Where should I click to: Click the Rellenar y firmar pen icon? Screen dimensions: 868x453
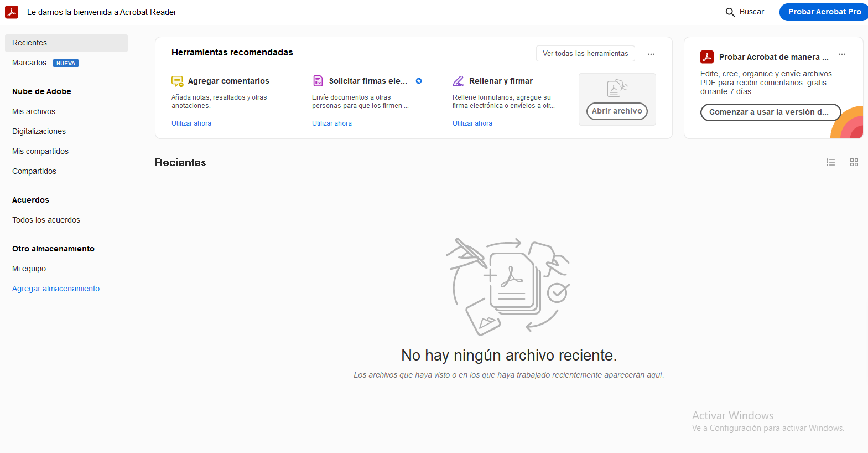pos(458,81)
